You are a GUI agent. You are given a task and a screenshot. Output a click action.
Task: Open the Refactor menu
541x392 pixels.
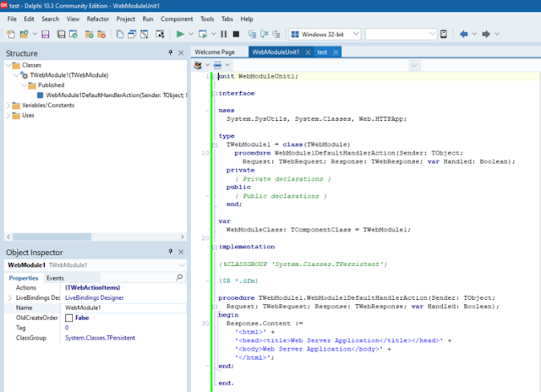tap(98, 19)
